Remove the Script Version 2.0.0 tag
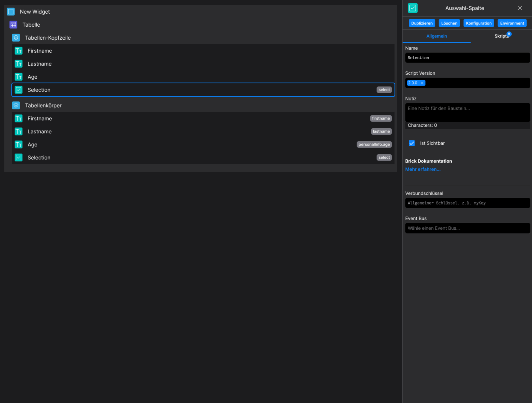 pyautogui.click(x=422, y=83)
